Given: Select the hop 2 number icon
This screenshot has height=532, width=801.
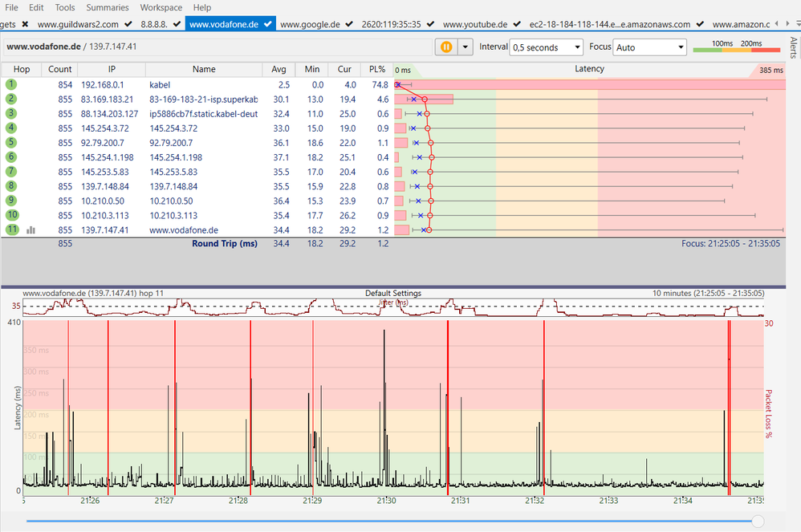Looking at the screenshot, I should [x=11, y=99].
